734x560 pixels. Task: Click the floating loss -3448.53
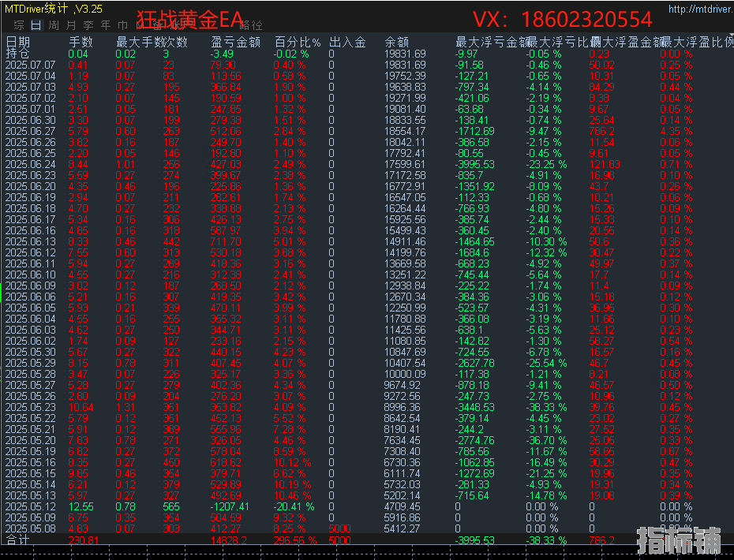[x=474, y=407]
